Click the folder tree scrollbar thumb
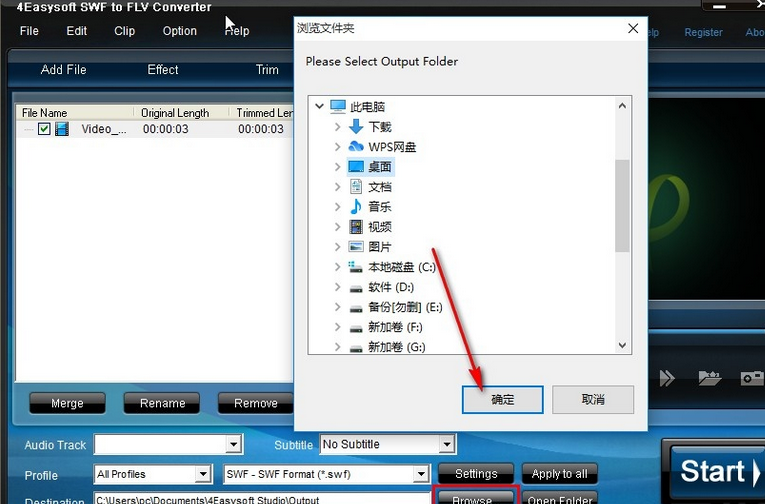Viewport: 765px width, 504px height. pos(622,206)
